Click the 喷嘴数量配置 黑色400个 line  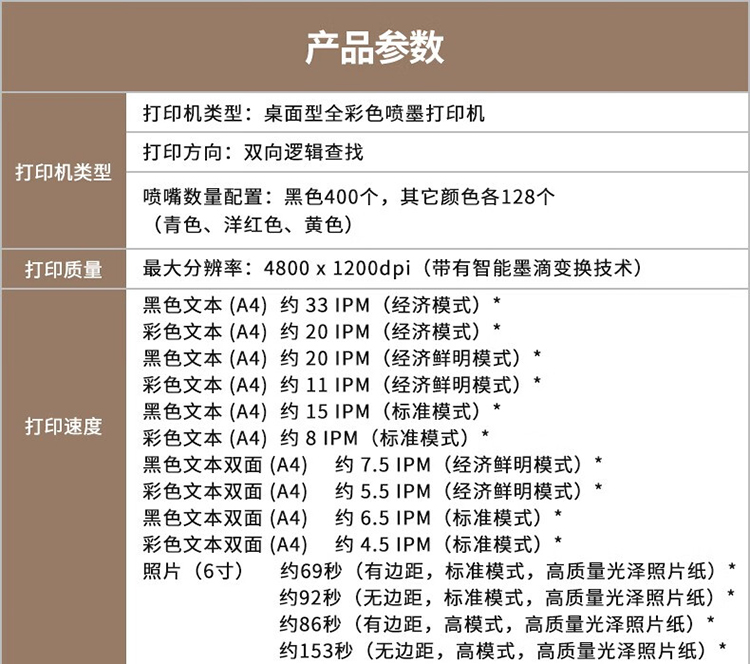pyautogui.click(x=349, y=197)
